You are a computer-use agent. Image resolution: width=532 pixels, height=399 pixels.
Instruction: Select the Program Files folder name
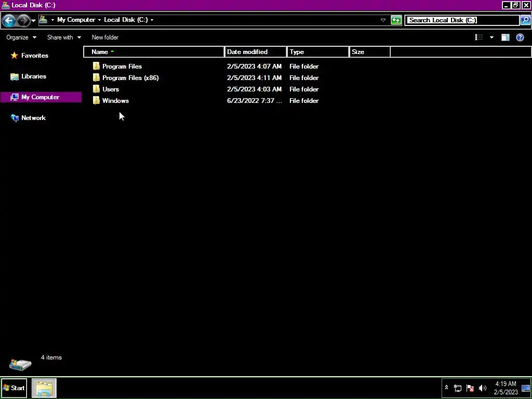122,66
